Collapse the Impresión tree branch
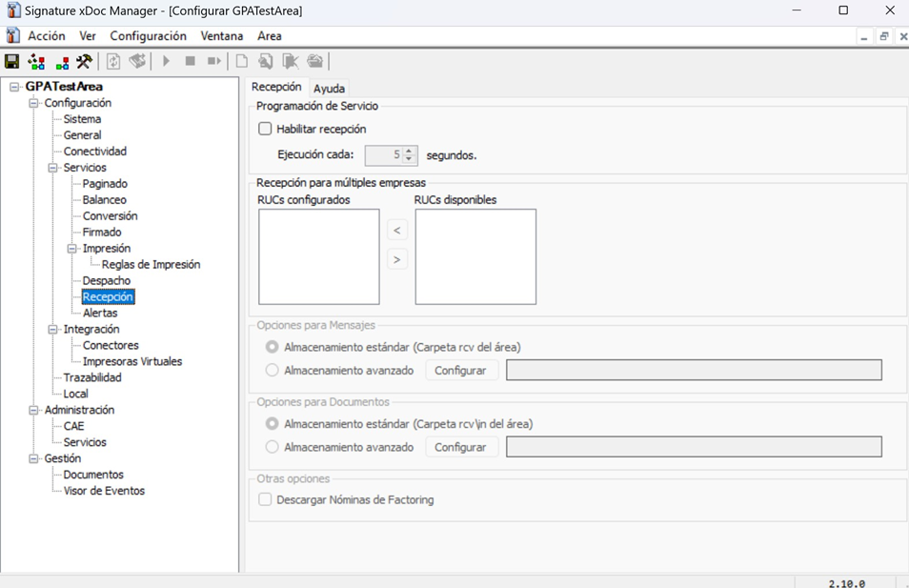 [x=71, y=248]
